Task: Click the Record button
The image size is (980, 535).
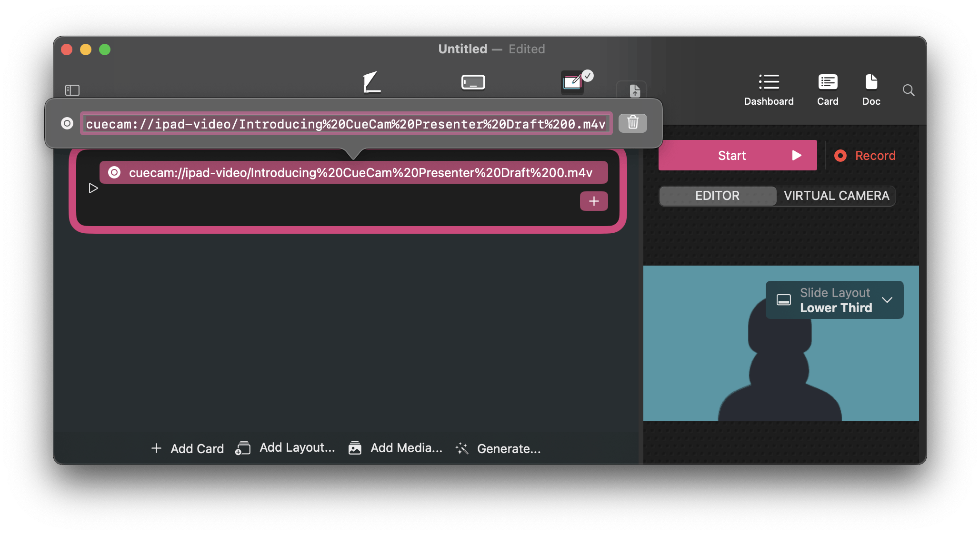Action: (x=865, y=156)
